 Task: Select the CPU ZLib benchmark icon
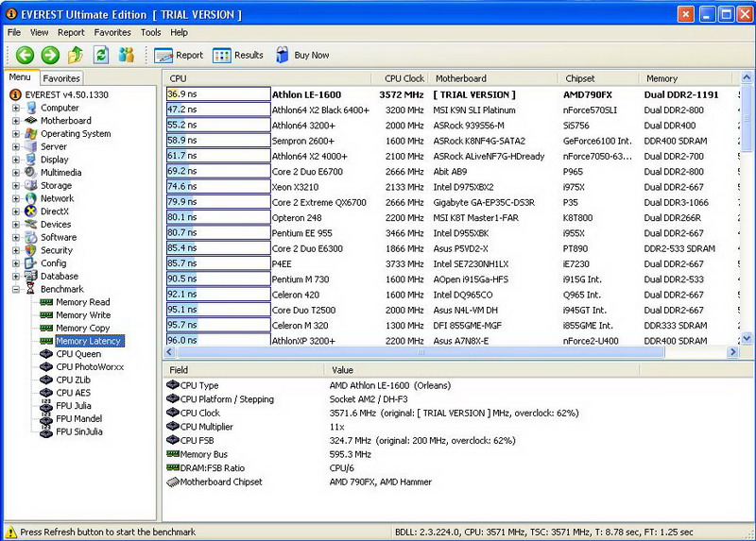click(x=46, y=380)
